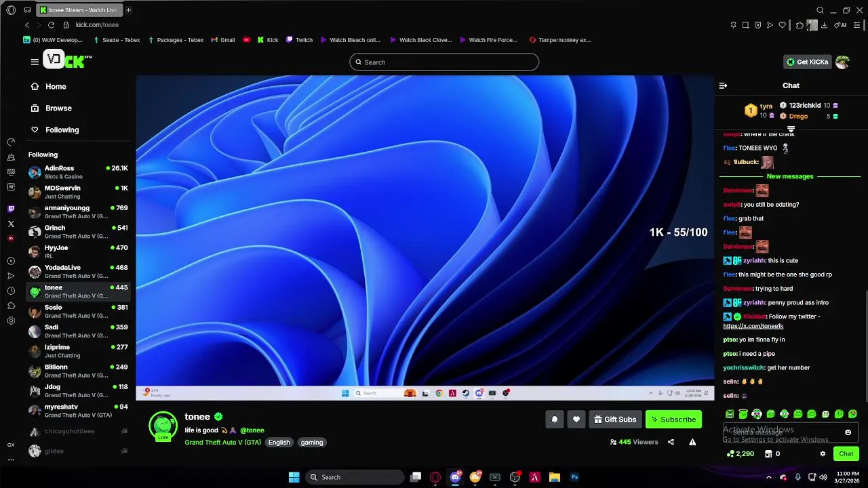The width and height of the screenshot is (868, 488).
Task: Click the English tag
Action: click(279, 443)
